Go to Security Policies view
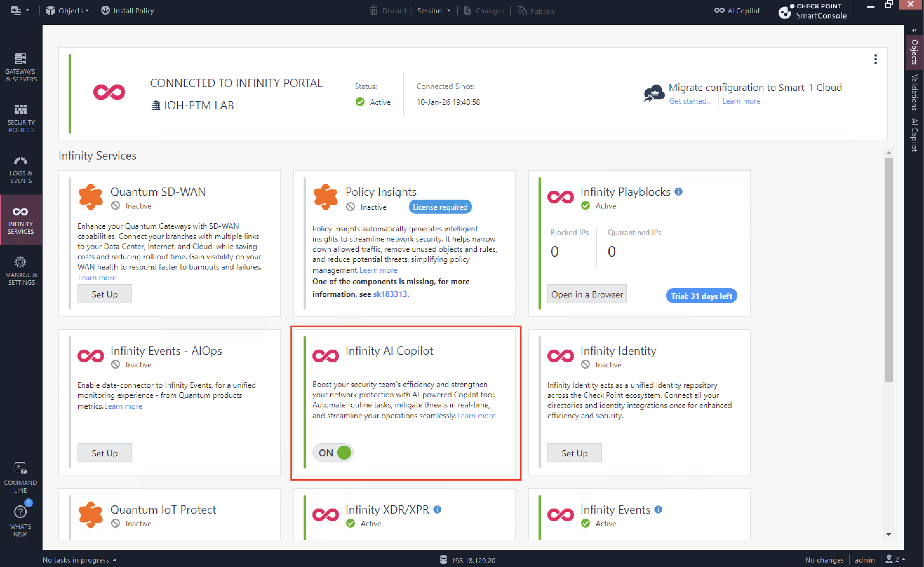 click(x=21, y=118)
